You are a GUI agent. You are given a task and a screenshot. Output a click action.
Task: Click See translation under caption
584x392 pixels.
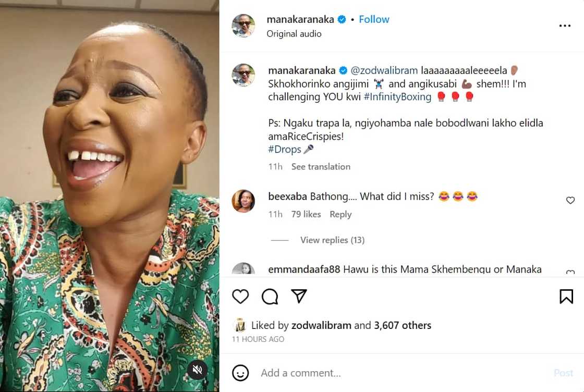click(x=321, y=166)
